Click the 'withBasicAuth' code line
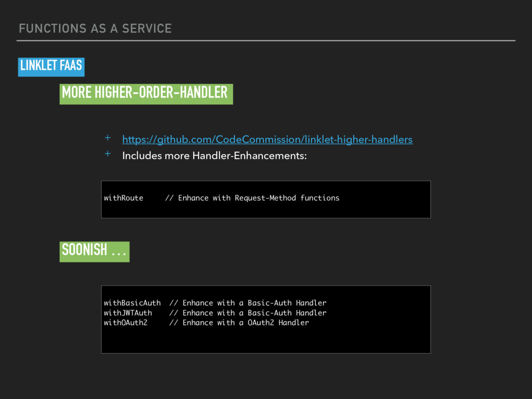 click(x=215, y=303)
